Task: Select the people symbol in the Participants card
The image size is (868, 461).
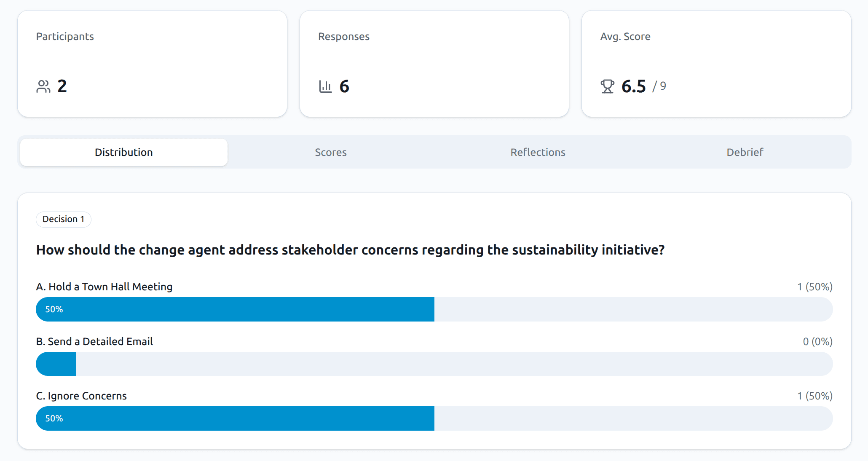Action: coord(43,86)
